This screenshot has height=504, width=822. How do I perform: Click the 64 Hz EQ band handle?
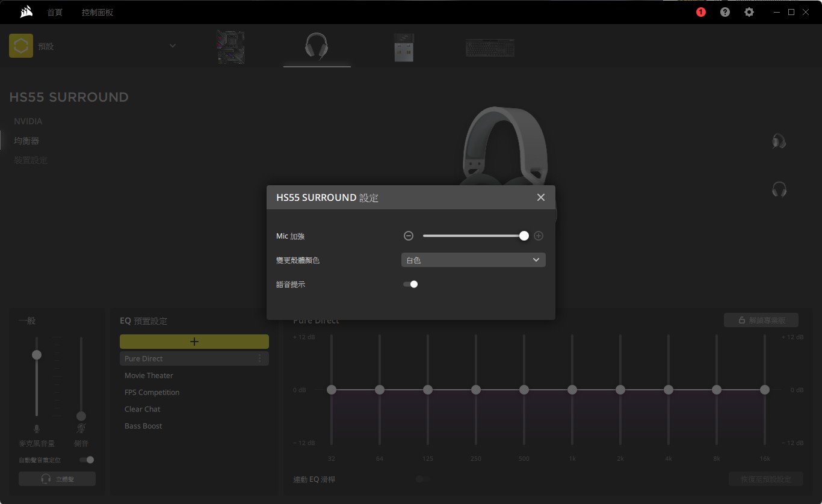pyautogui.click(x=380, y=390)
